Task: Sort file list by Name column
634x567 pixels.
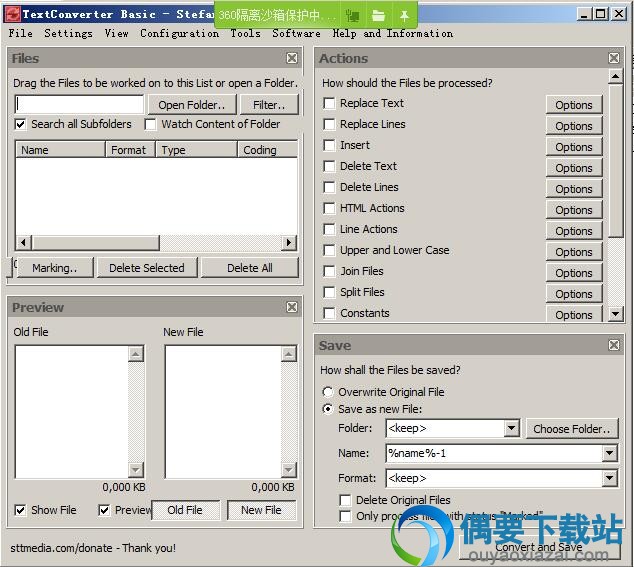Action: pyautogui.click(x=60, y=150)
